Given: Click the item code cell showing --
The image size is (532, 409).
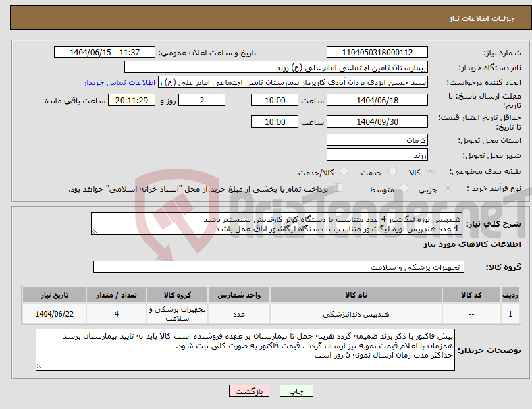Looking at the screenshot, I should 471,314.
